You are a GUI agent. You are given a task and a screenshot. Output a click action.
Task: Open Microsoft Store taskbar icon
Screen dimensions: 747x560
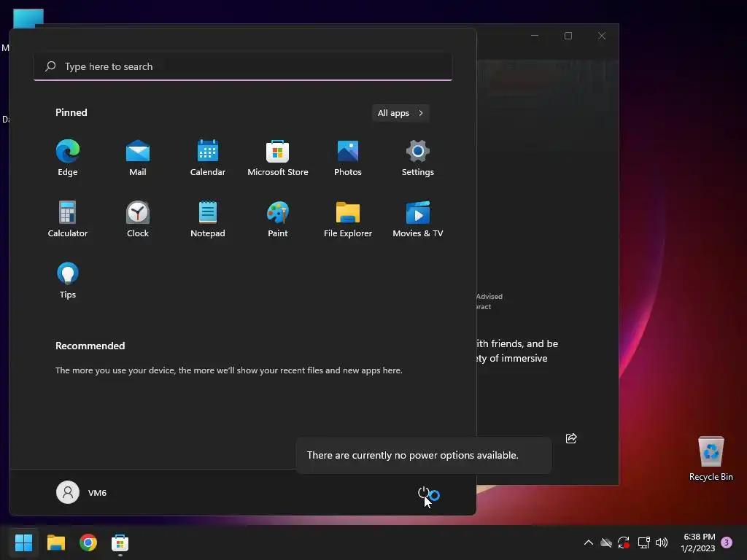120,542
